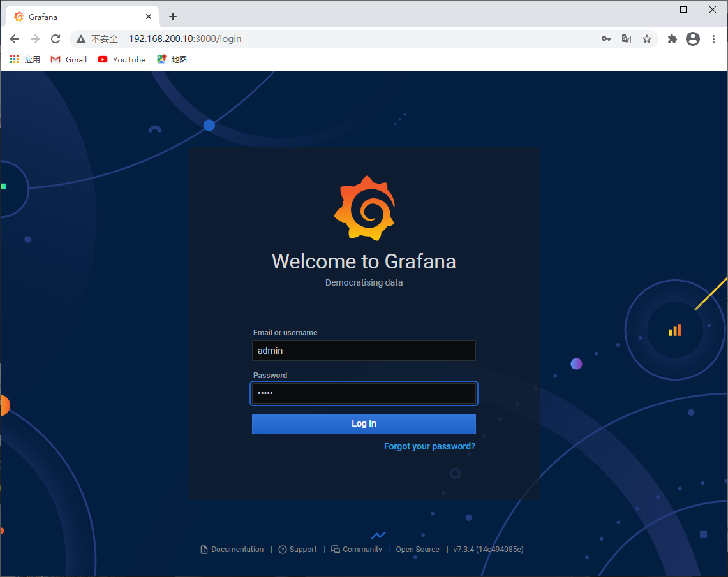
Task: Select the Grafana tab
Action: (82, 17)
